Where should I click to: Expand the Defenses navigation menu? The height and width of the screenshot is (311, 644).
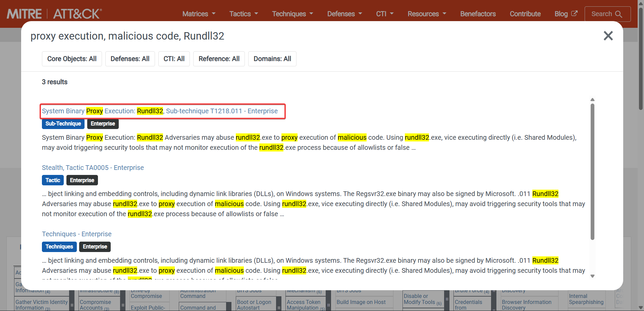344,14
